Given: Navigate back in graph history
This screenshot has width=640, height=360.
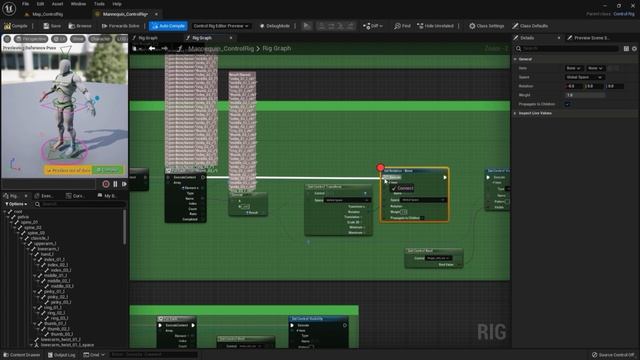Looking at the screenshot, I should click(x=152, y=49).
